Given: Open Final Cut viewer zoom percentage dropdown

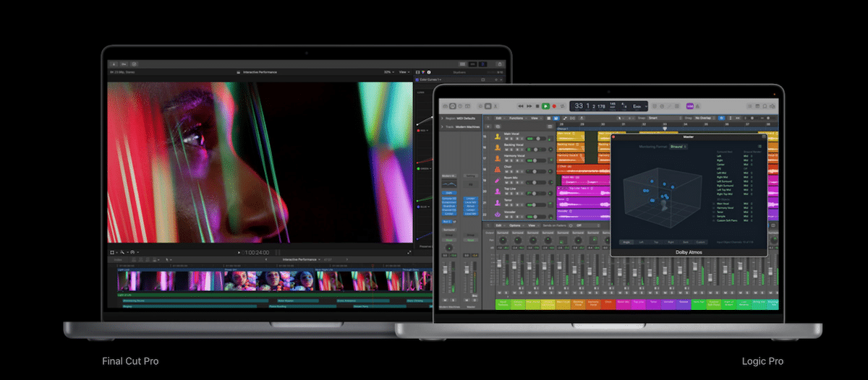Looking at the screenshot, I should 388,72.
